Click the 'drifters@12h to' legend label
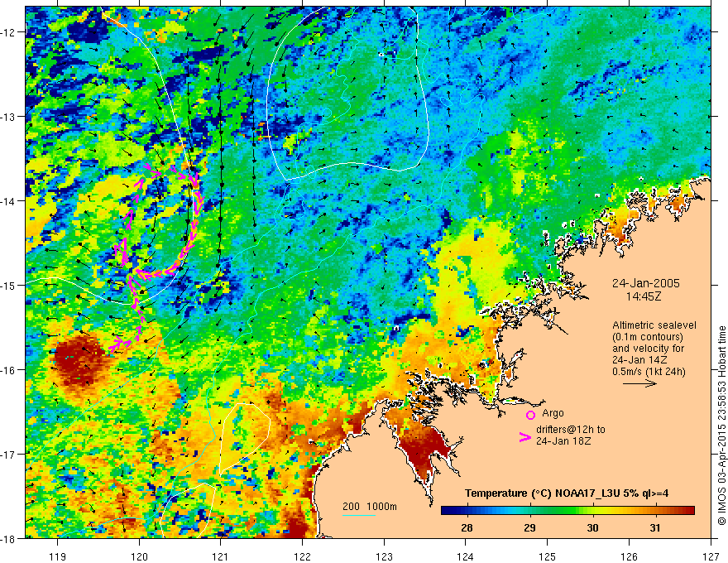Screen dimensions: 728x563 point(571,429)
